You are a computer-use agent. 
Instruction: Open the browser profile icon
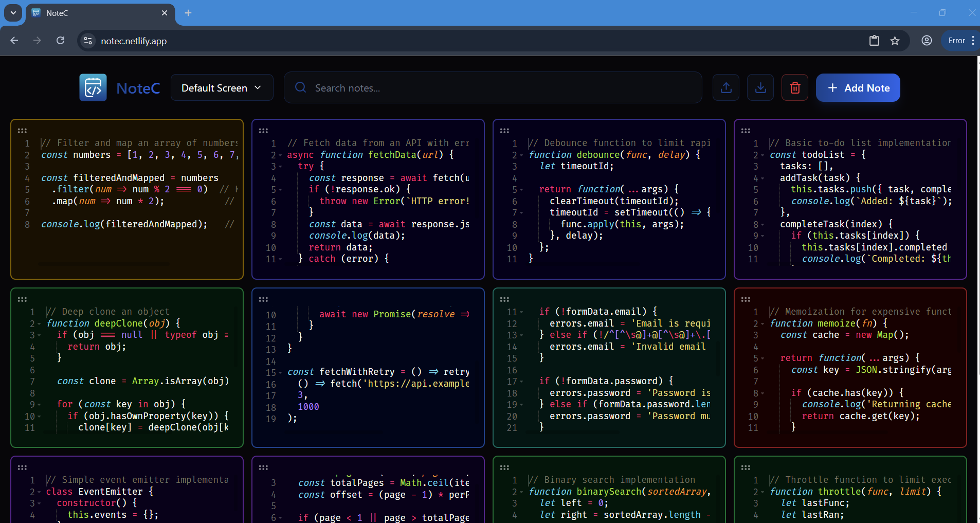point(927,41)
